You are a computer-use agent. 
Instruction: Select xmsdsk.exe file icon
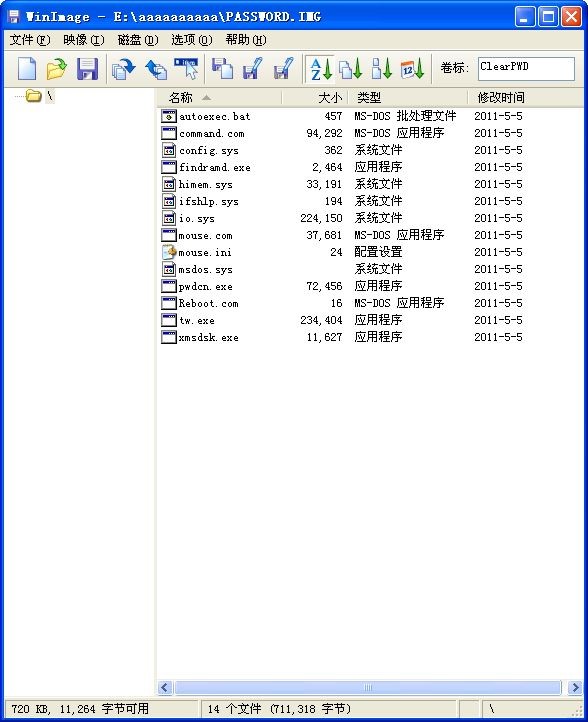coord(169,338)
